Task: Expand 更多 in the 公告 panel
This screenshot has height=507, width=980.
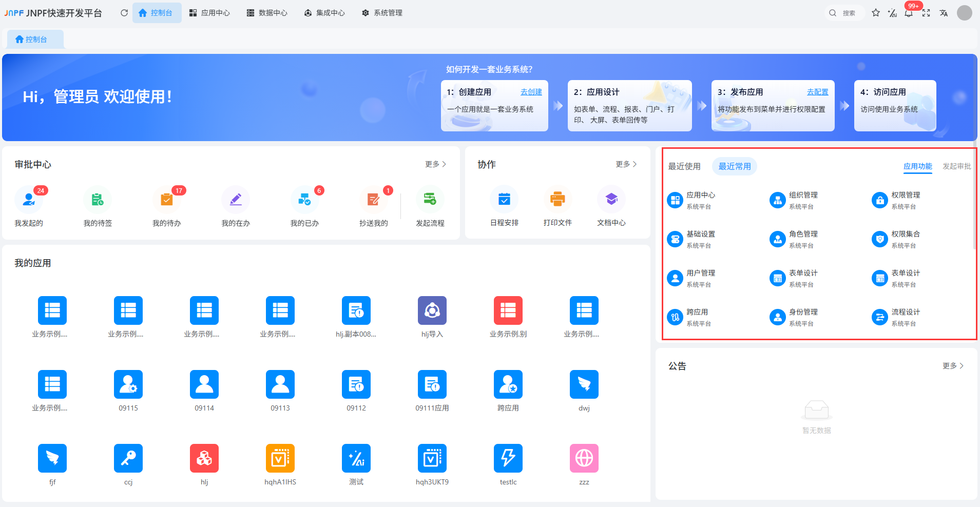Action: pyautogui.click(x=953, y=366)
